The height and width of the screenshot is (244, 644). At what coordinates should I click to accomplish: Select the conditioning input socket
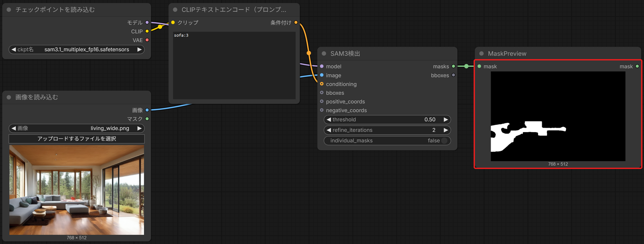(x=322, y=84)
